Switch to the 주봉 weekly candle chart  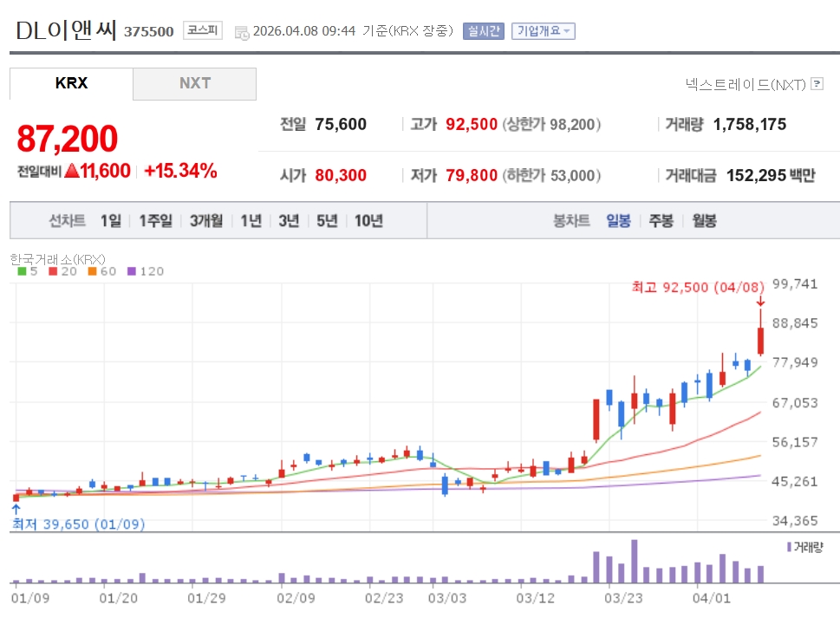coord(661,221)
